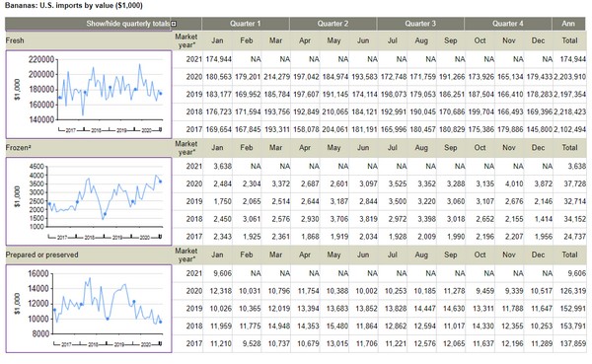Select the Quarter 3 header

click(x=420, y=24)
